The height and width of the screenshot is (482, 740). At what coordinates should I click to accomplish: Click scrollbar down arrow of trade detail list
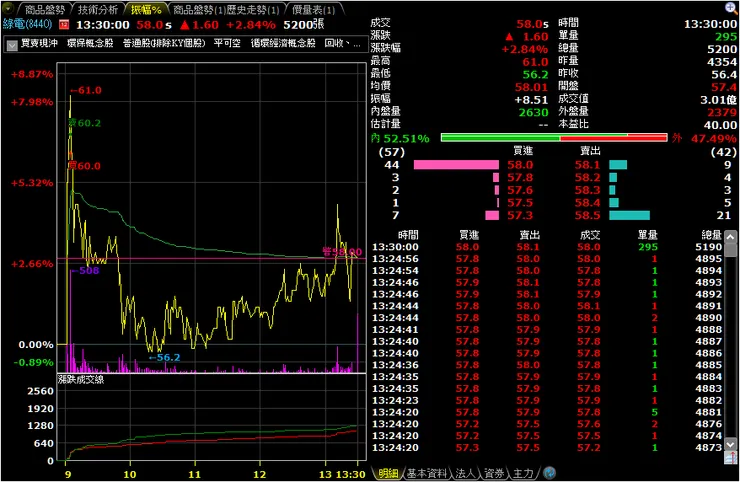(731, 444)
